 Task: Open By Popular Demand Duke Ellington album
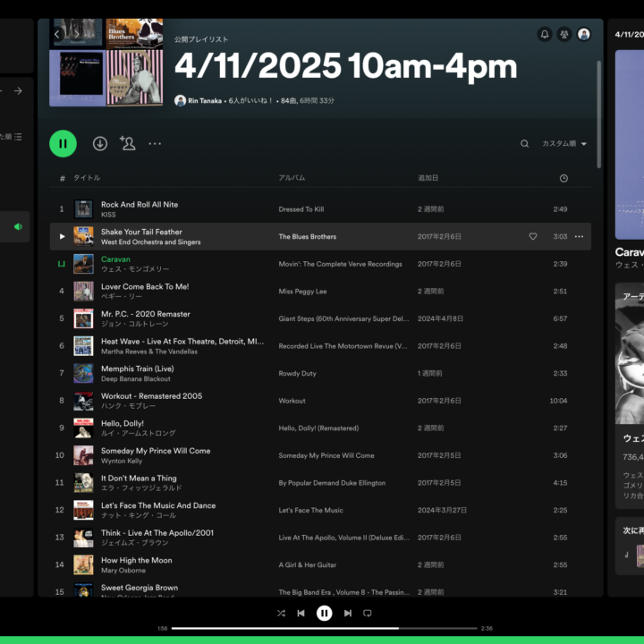tap(332, 483)
